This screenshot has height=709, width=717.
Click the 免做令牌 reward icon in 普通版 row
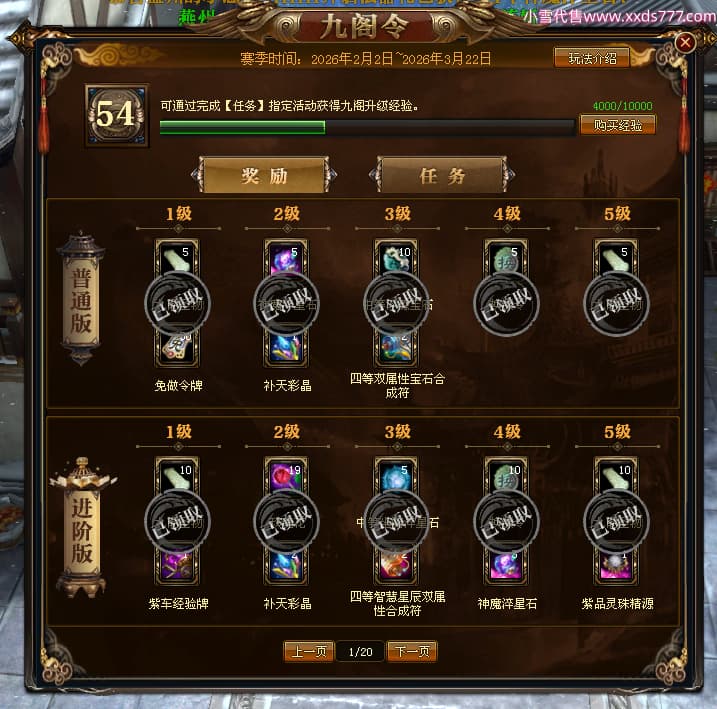177,348
